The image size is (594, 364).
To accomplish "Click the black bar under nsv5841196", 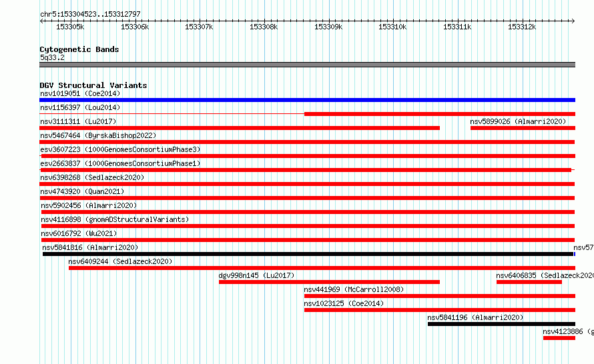I will pos(502,324).
